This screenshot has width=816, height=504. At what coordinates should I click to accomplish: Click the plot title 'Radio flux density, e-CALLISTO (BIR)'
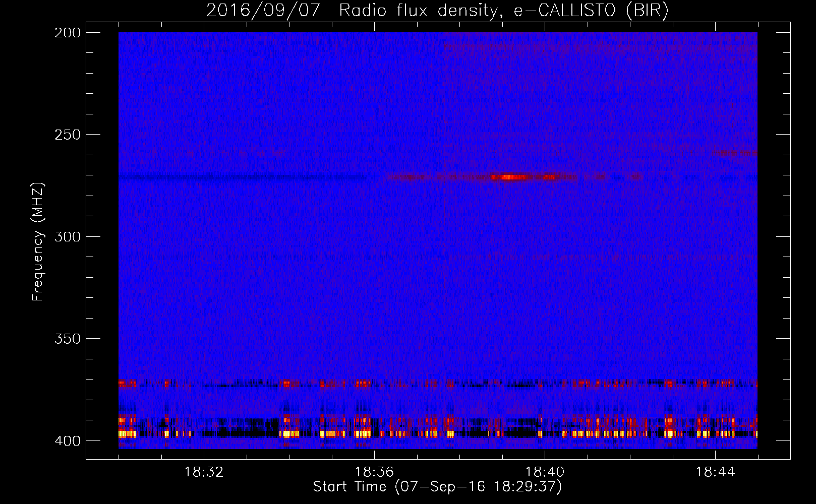(503, 11)
